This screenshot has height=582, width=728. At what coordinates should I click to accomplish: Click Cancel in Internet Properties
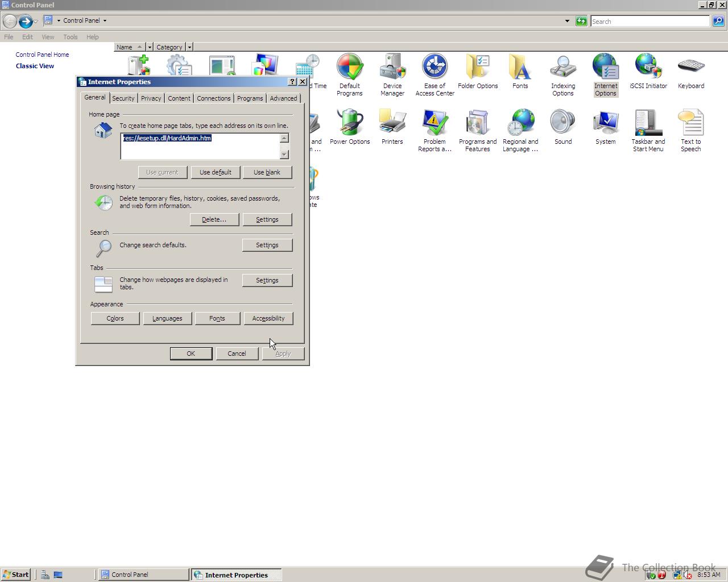pos(237,354)
